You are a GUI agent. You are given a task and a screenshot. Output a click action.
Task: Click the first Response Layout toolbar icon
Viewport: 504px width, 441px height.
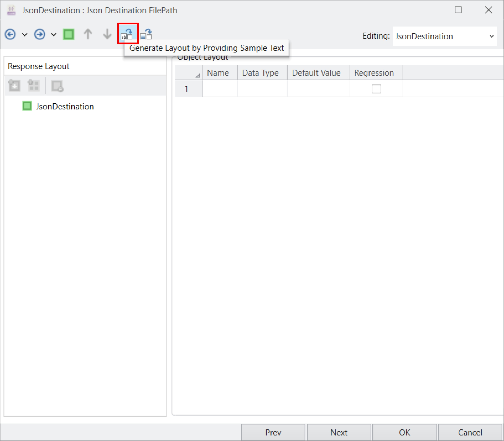click(14, 86)
